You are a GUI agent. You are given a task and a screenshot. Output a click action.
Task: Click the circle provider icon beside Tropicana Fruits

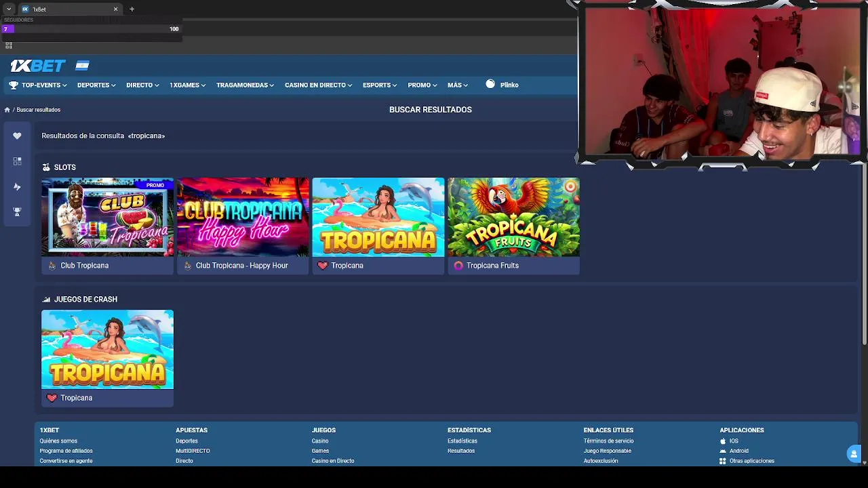click(458, 266)
